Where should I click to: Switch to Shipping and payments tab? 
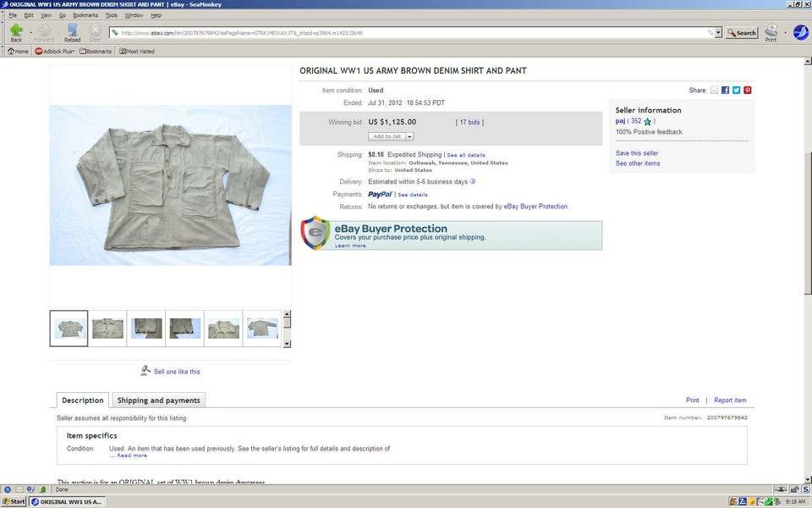pos(158,400)
